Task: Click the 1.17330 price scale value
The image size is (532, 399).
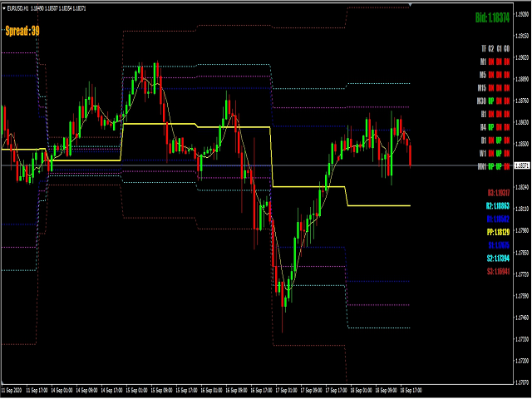Action: (x=522, y=339)
